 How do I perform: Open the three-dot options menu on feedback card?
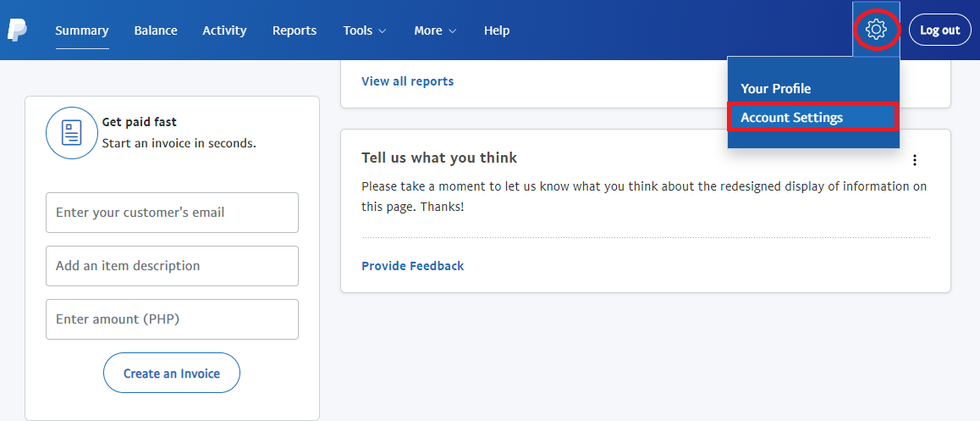click(x=914, y=160)
